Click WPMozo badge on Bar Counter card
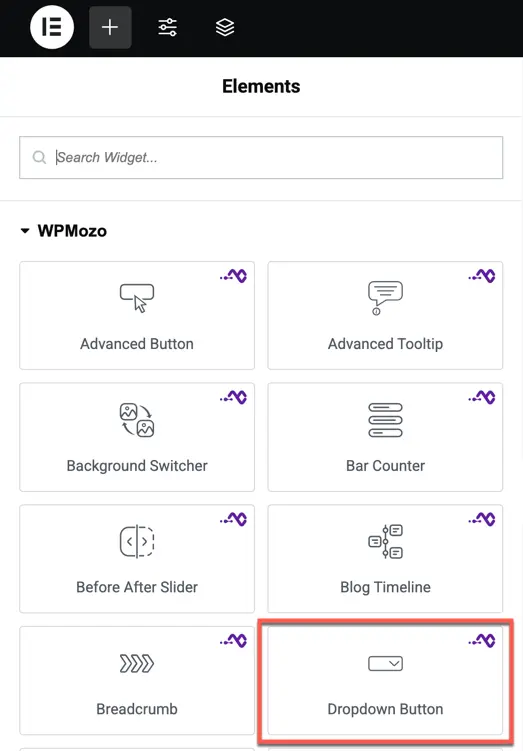Screen dimensions: 523x751 pos(482,397)
